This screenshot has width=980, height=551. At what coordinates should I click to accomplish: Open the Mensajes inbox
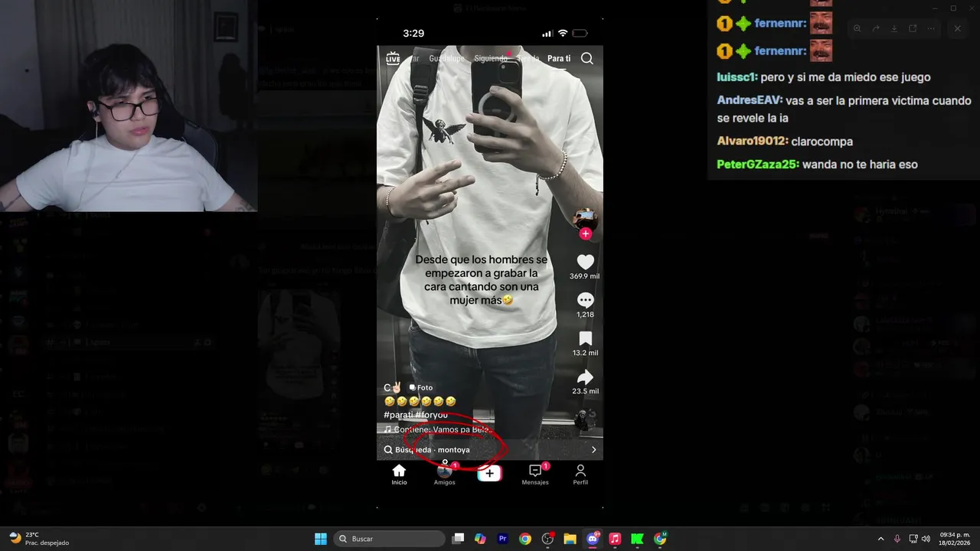click(535, 474)
